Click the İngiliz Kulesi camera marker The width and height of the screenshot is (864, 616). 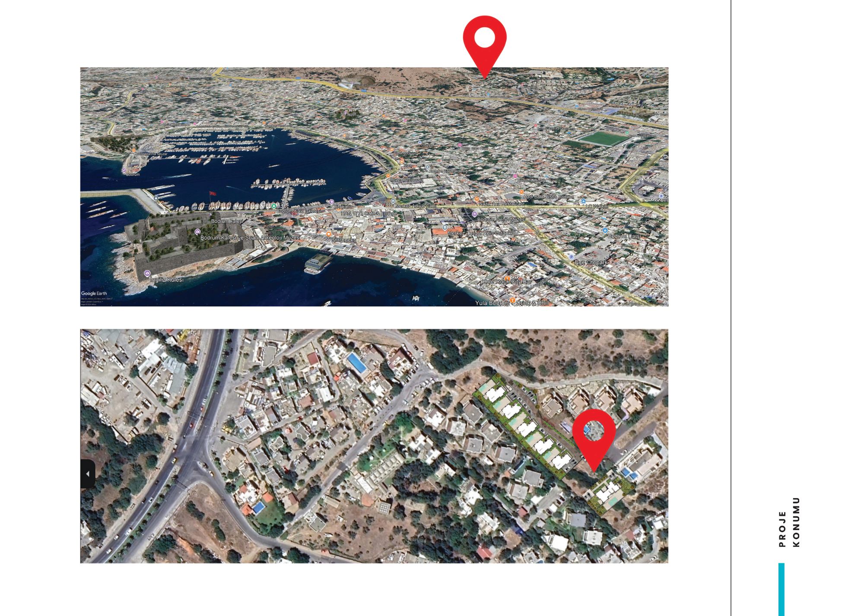point(147,273)
